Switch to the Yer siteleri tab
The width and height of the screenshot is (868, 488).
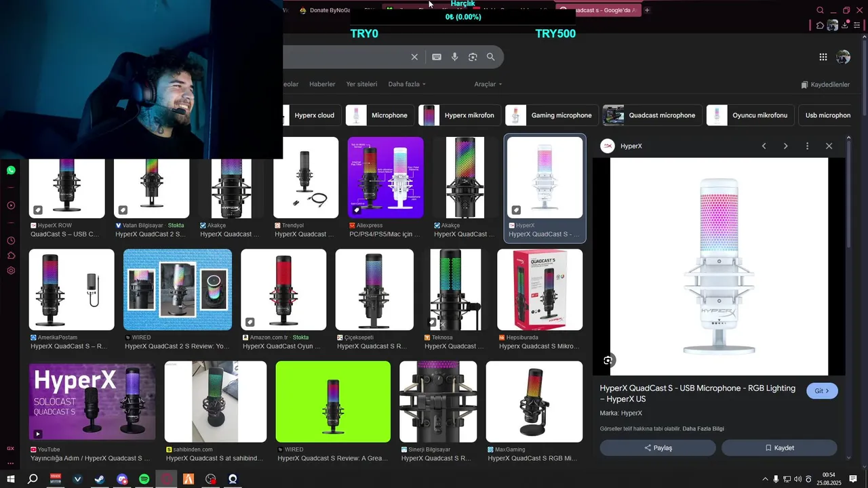point(361,84)
